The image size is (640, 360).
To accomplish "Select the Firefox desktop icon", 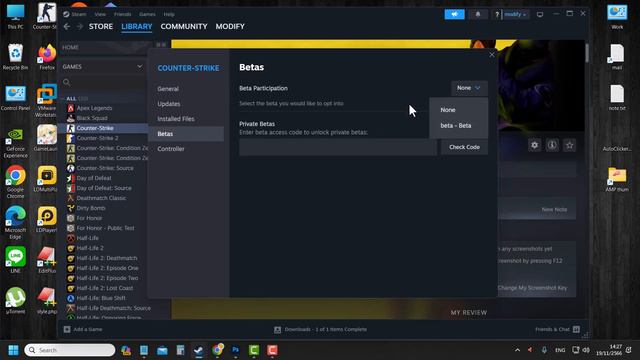I will (x=47, y=57).
